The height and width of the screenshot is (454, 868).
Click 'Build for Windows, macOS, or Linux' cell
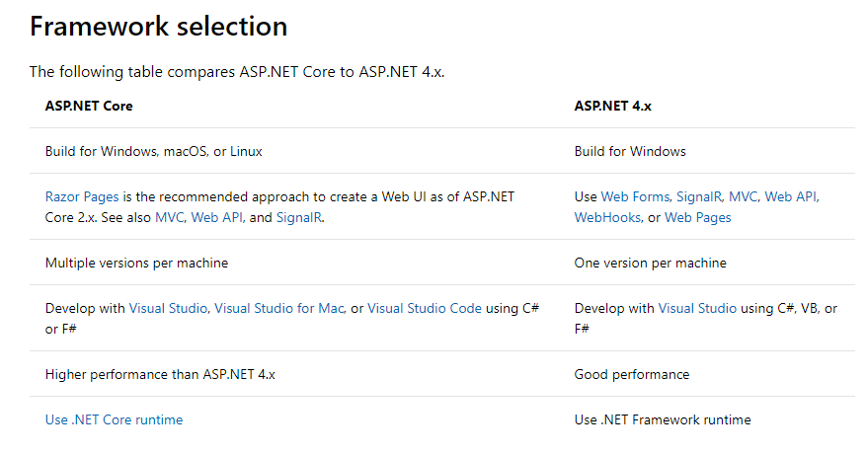[154, 152]
